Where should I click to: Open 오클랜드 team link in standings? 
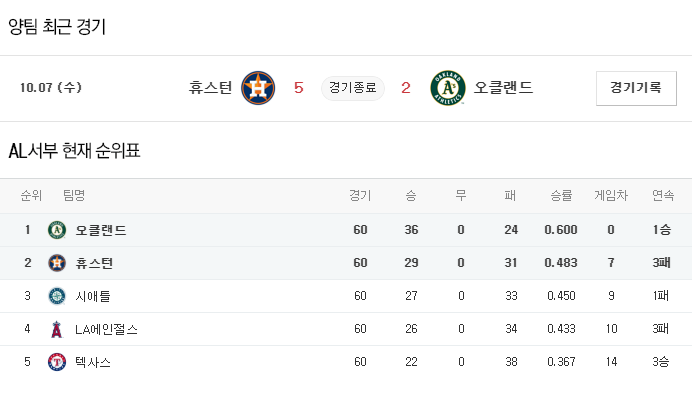coord(101,230)
